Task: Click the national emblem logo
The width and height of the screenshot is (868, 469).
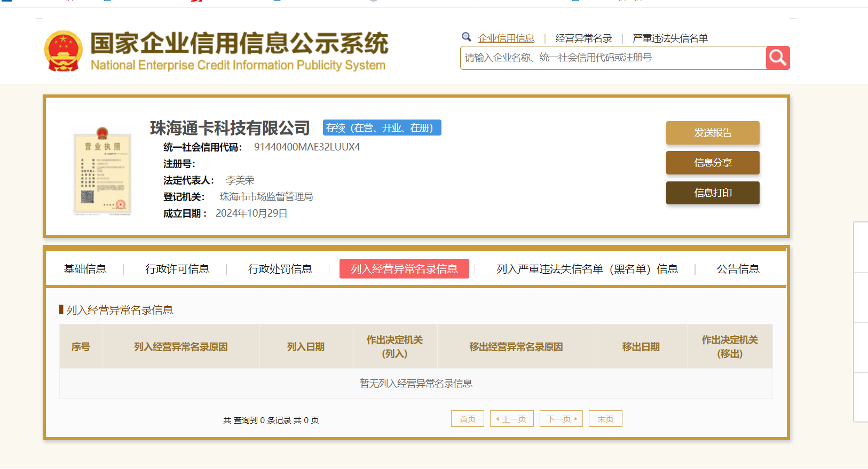Action: point(64,51)
